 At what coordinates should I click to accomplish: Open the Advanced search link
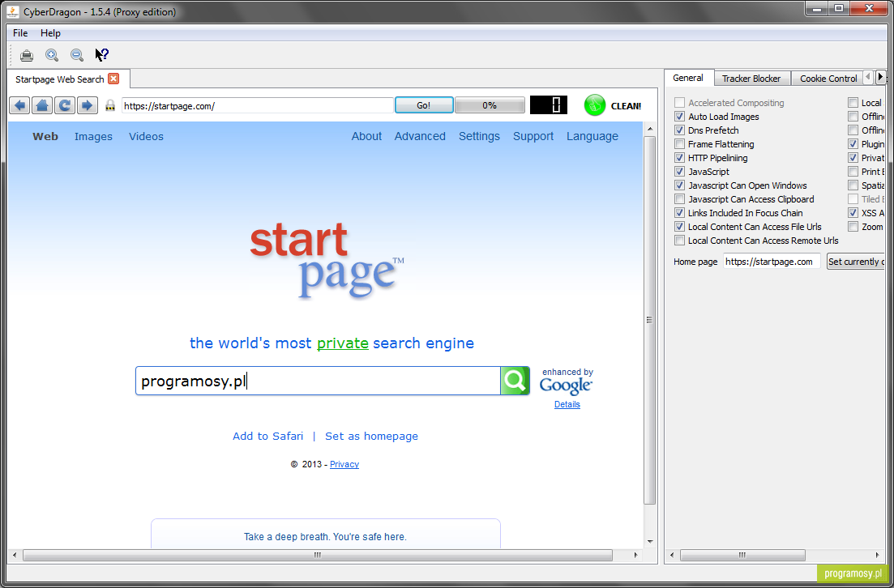pyautogui.click(x=420, y=136)
